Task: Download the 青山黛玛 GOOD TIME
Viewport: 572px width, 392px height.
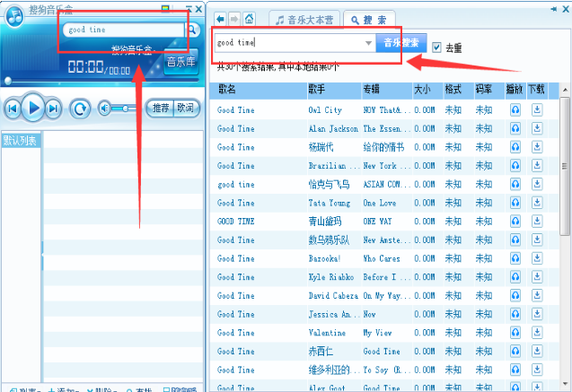Action: click(x=537, y=222)
